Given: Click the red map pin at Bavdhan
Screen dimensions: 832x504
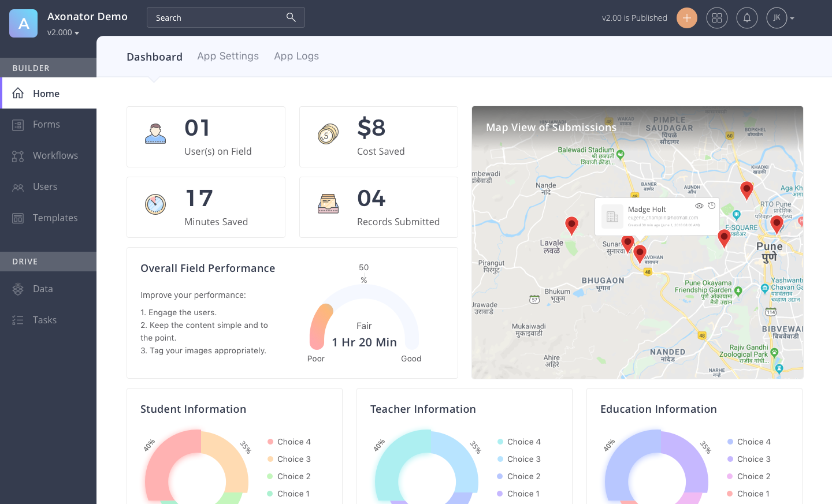Looking at the screenshot, I should pos(640,254).
